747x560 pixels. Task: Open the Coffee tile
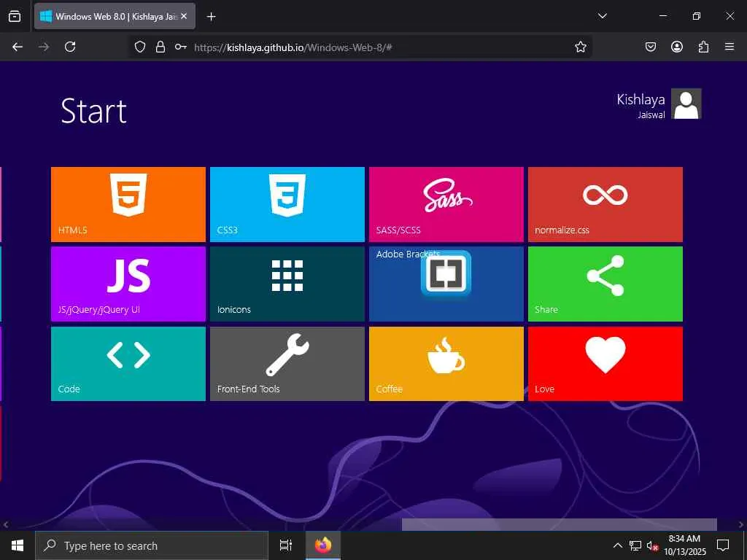click(446, 364)
